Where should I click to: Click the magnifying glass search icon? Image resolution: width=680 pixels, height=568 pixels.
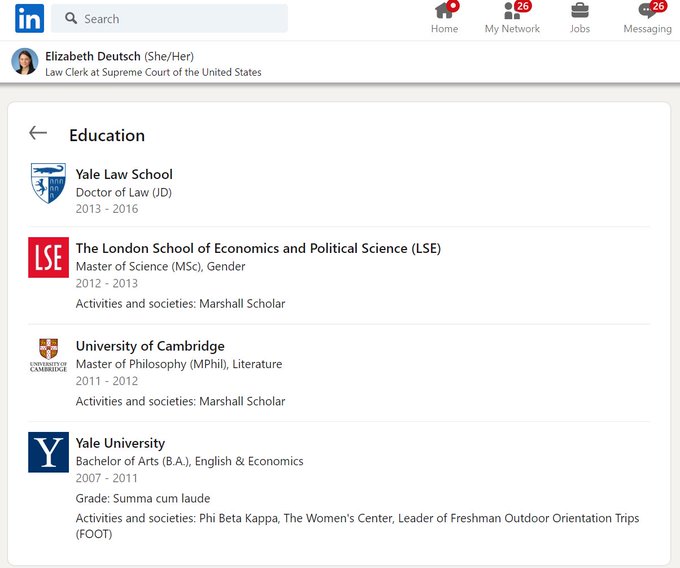point(71,18)
